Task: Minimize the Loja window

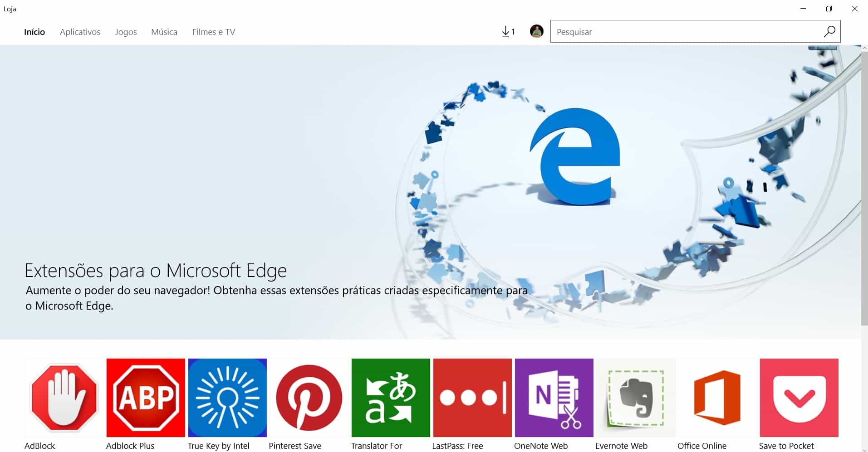Action: click(x=803, y=9)
